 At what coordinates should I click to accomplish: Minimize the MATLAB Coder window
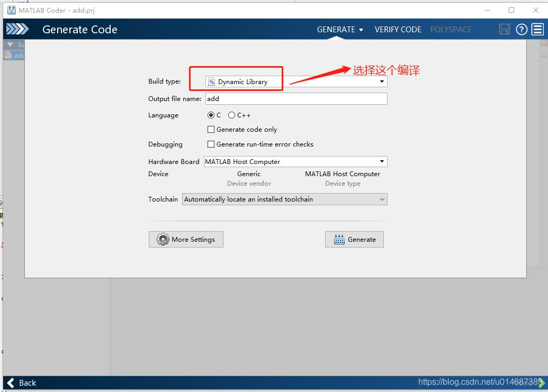coord(488,10)
